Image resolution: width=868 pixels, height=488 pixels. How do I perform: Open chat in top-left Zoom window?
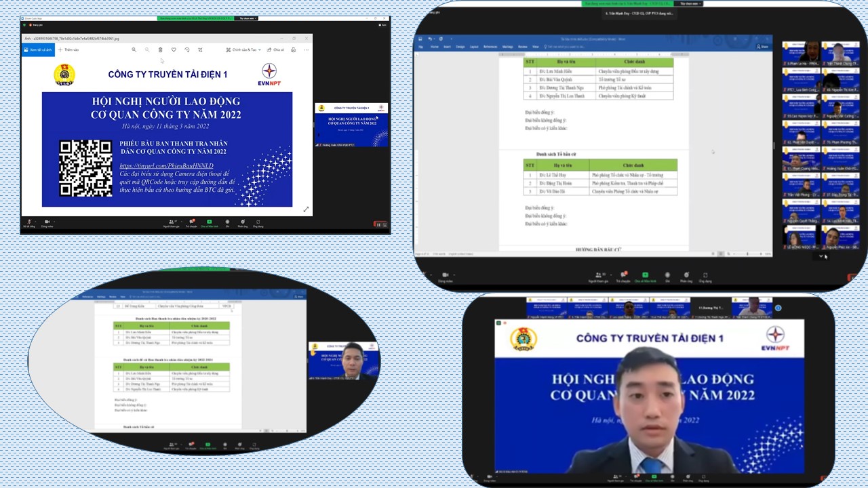pyautogui.click(x=191, y=223)
